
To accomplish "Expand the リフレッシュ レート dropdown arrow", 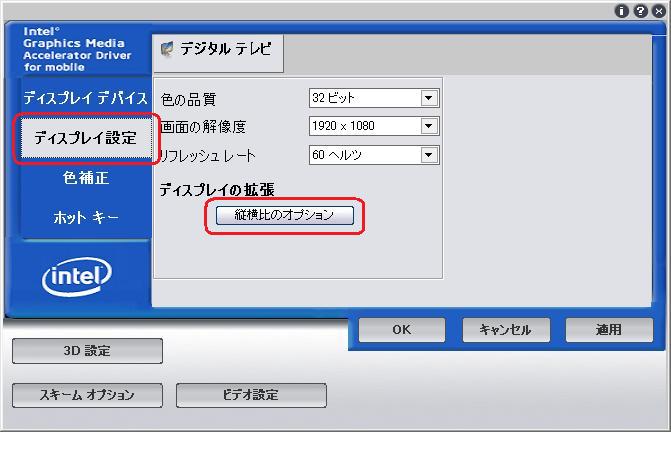I will point(428,155).
